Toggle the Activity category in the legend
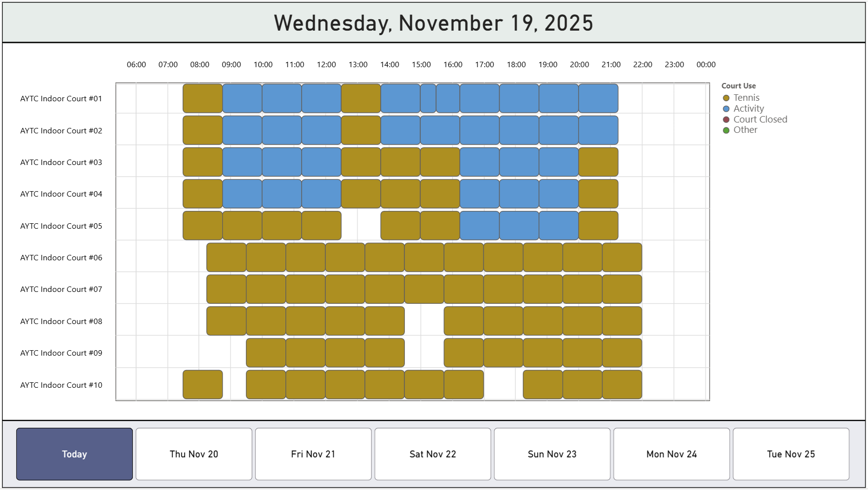868x490 pixels. (748, 108)
